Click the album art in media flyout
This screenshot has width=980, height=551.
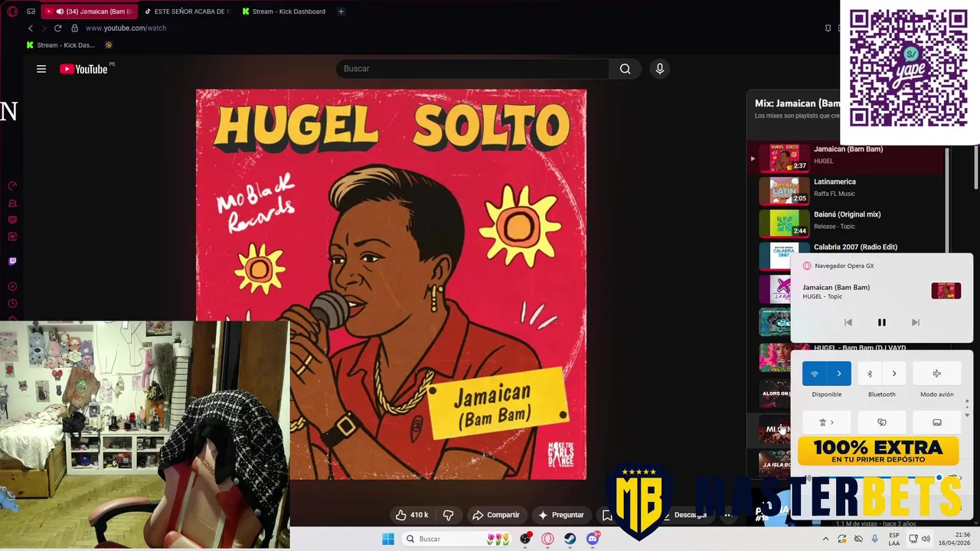tap(946, 291)
